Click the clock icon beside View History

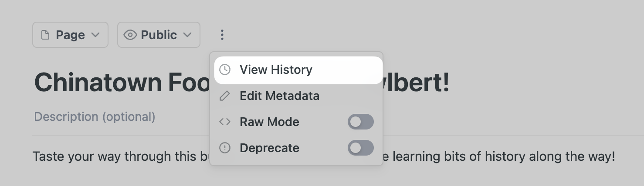tap(225, 70)
